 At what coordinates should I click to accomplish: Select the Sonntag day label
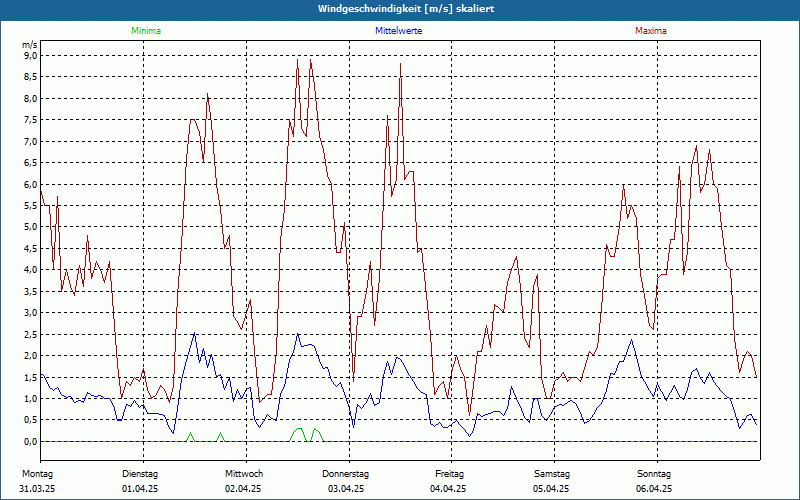[x=654, y=474]
